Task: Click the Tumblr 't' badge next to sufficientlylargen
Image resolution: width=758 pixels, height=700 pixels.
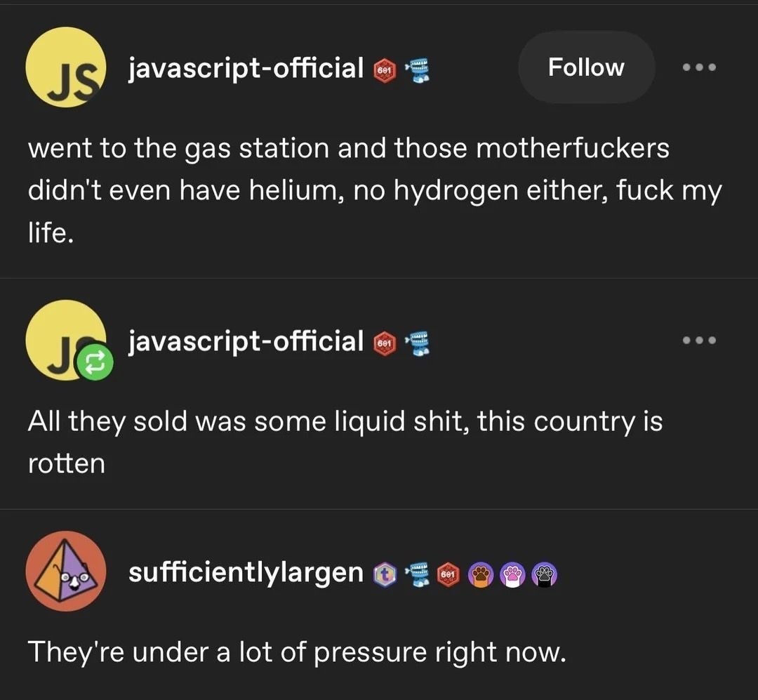Action: click(x=385, y=574)
